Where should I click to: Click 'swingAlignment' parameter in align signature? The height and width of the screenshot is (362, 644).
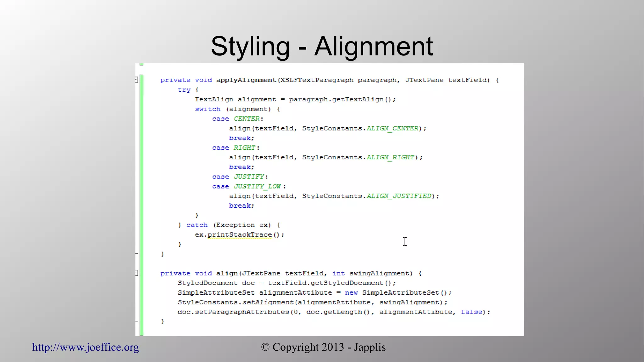pos(379,274)
